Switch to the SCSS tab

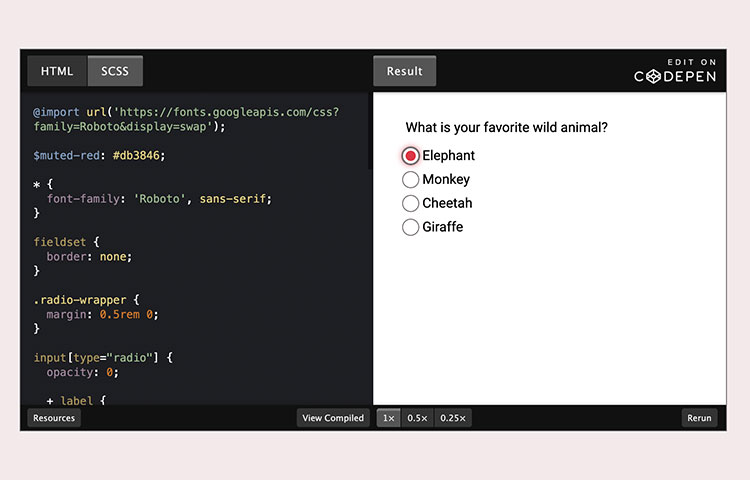point(115,71)
